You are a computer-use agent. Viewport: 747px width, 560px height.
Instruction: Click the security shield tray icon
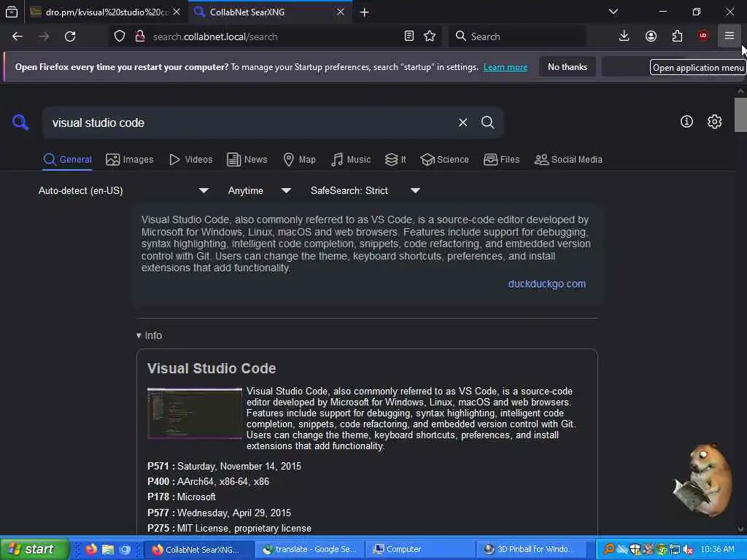pyautogui.click(x=635, y=550)
